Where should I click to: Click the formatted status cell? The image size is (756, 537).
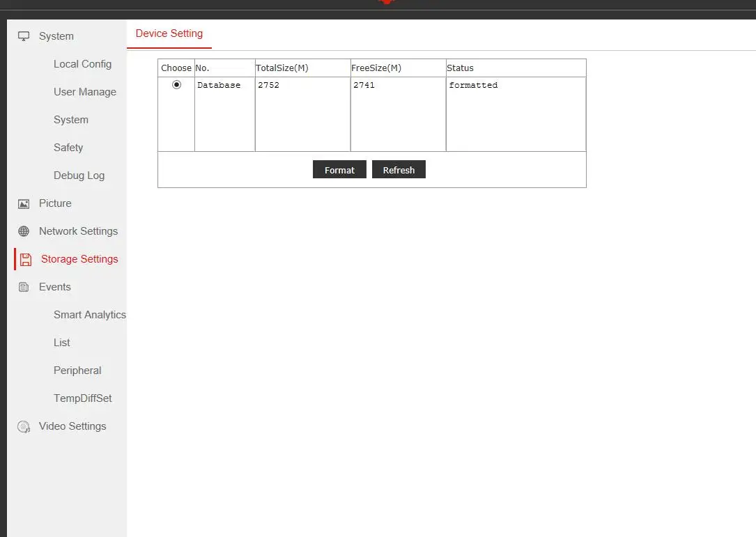[473, 85]
